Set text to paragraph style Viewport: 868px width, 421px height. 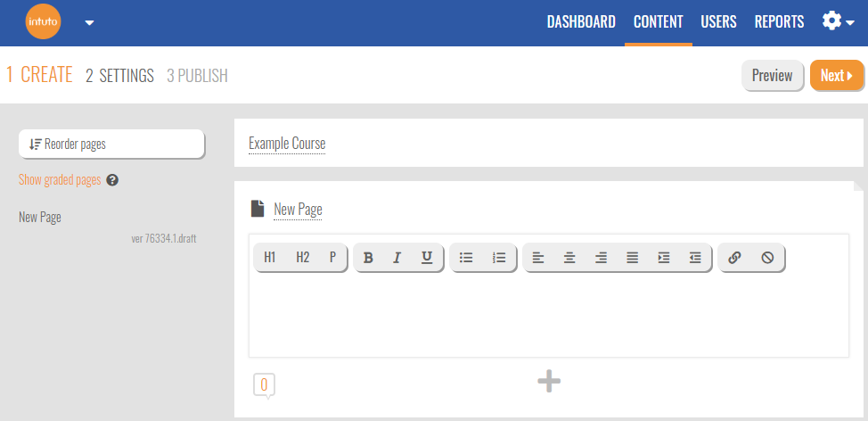coord(332,258)
